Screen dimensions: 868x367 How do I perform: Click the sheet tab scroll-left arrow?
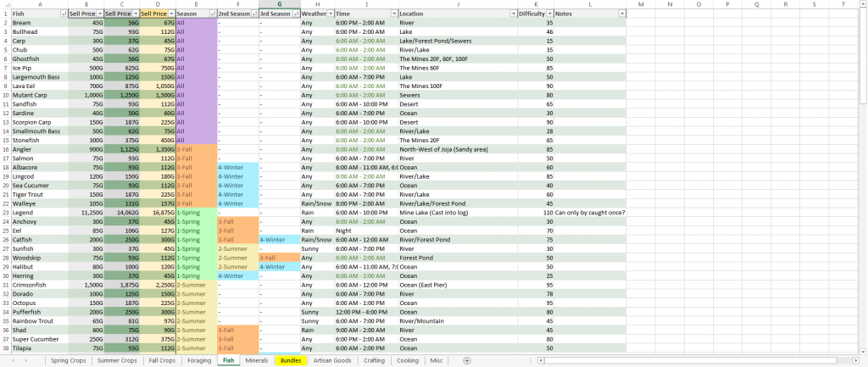(14, 360)
